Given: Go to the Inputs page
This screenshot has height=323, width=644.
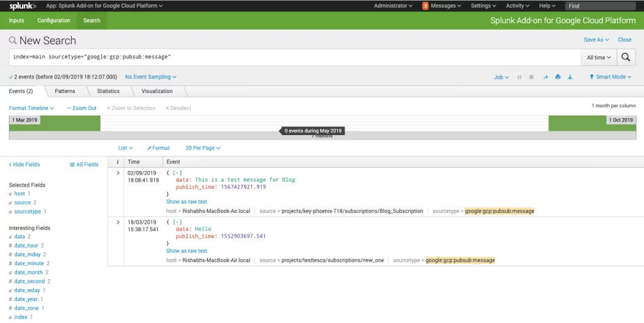Looking at the screenshot, I should pyautogui.click(x=16, y=21).
